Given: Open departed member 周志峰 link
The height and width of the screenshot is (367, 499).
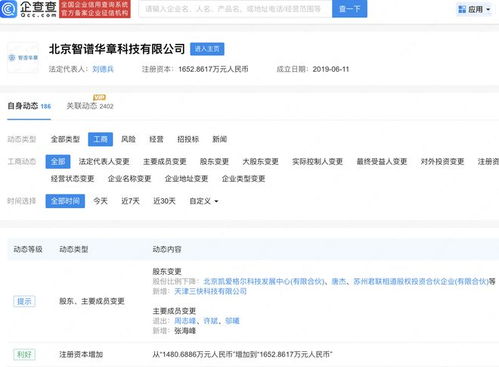Looking at the screenshot, I should 185,321.
